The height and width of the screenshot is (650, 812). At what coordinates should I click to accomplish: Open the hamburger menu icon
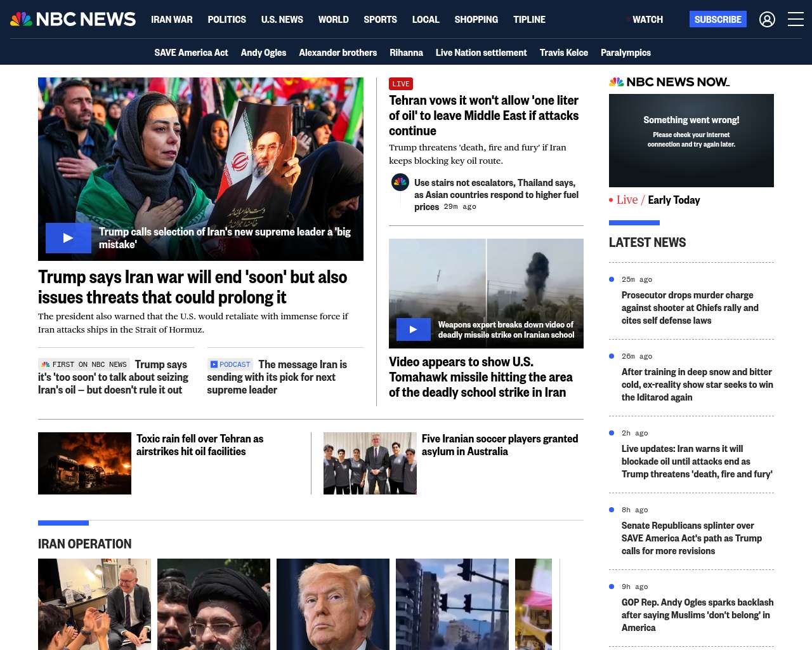[x=796, y=20]
